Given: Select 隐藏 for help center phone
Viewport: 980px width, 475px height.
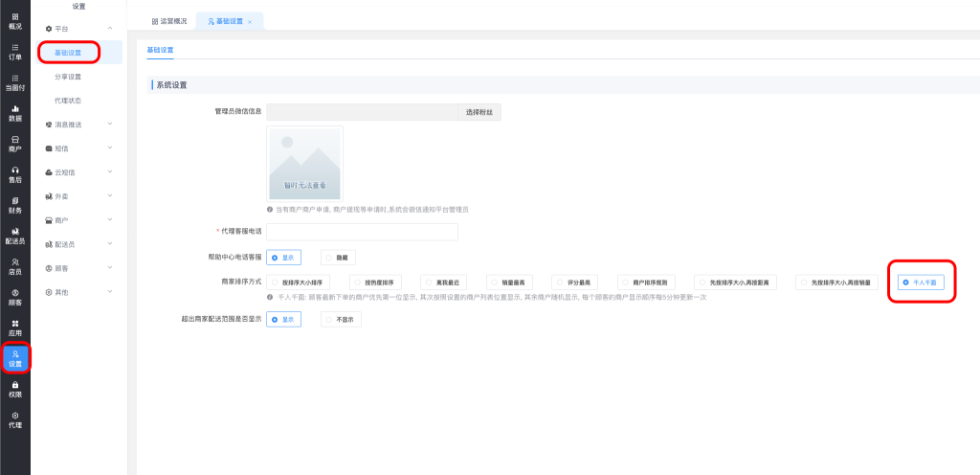Looking at the screenshot, I should [x=340, y=258].
